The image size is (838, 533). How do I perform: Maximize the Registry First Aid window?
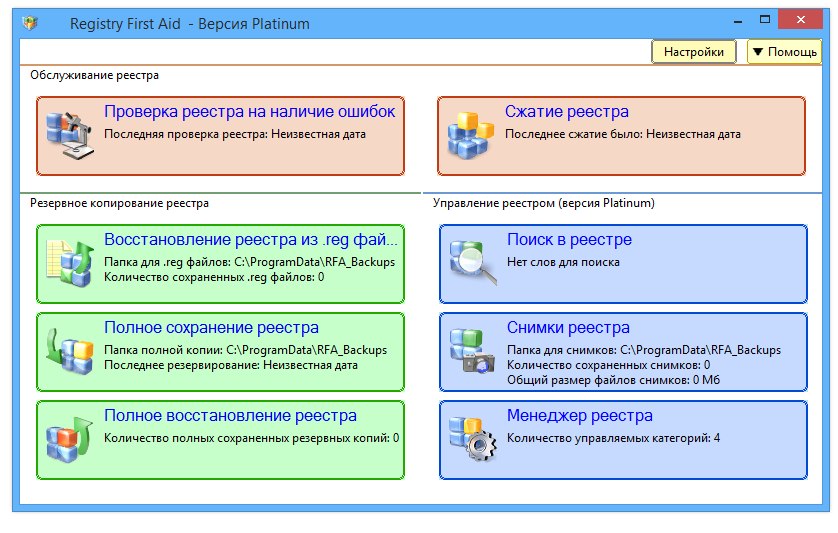(x=765, y=20)
